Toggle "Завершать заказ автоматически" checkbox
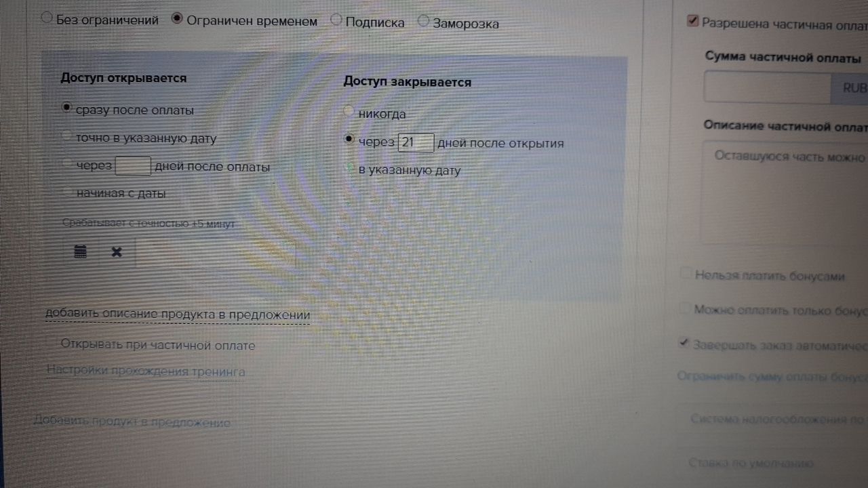The image size is (868, 488). pos(684,343)
